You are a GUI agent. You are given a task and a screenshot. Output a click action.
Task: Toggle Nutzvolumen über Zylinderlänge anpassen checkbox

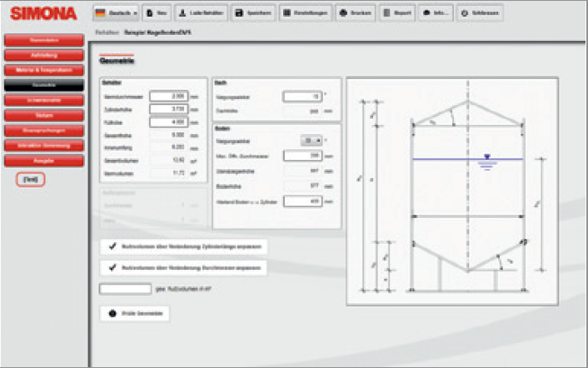(112, 246)
